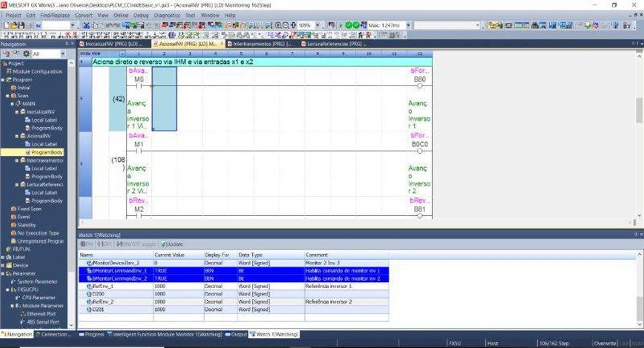This screenshot has width=644, height=348.
Task: Toggle the ON/OFF toggle in Watch window
Action: coord(136,244)
